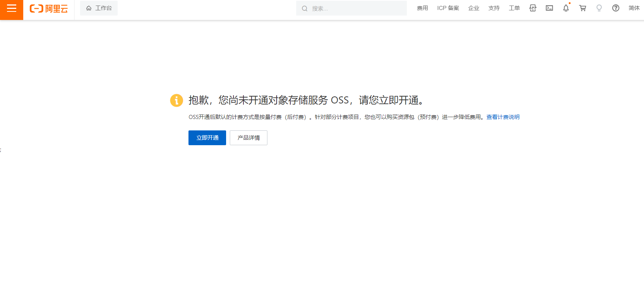
Task: Open the API developer tools icon
Action: [x=533, y=8]
